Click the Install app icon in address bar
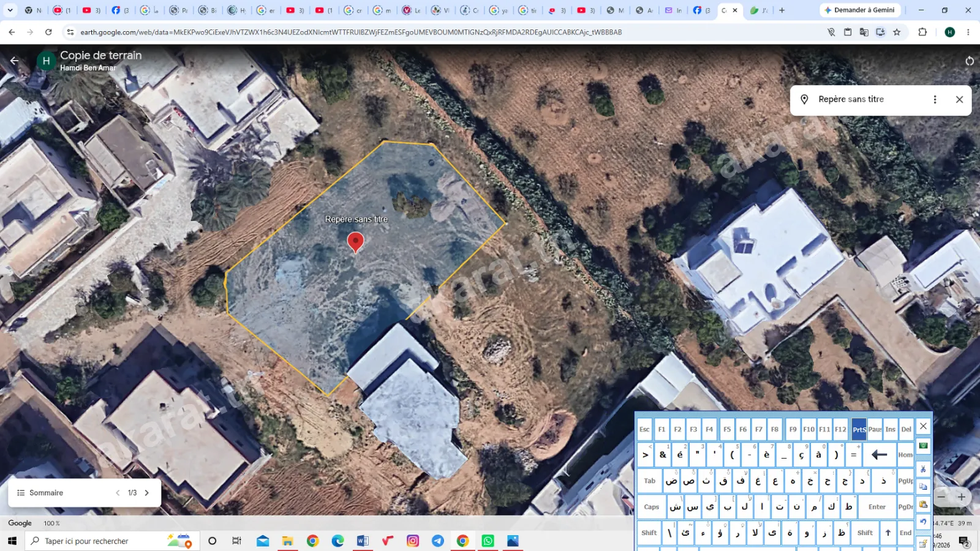The height and width of the screenshot is (551, 980). pos(880,32)
